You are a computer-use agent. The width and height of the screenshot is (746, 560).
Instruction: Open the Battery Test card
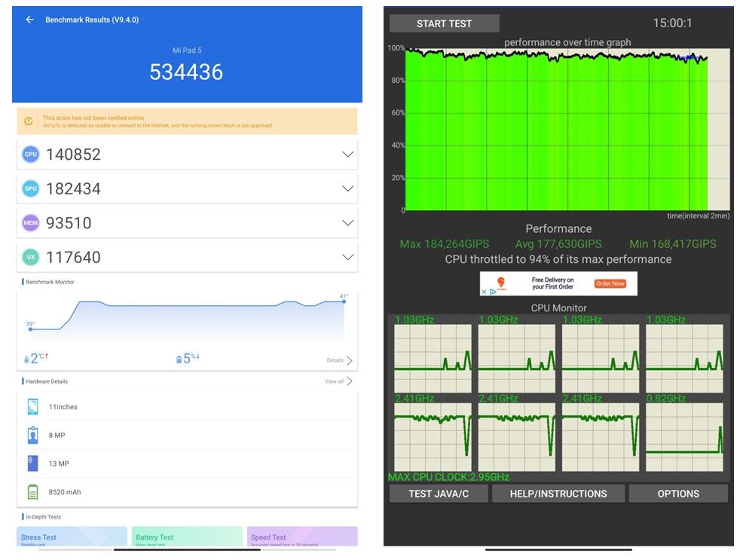click(187, 536)
